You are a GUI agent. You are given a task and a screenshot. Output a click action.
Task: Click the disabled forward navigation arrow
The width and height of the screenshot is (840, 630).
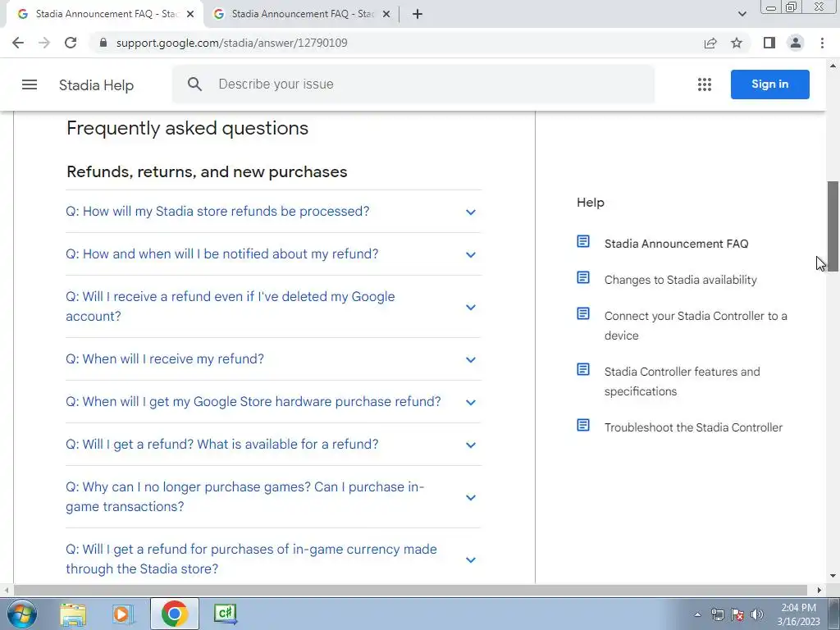point(44,43)
